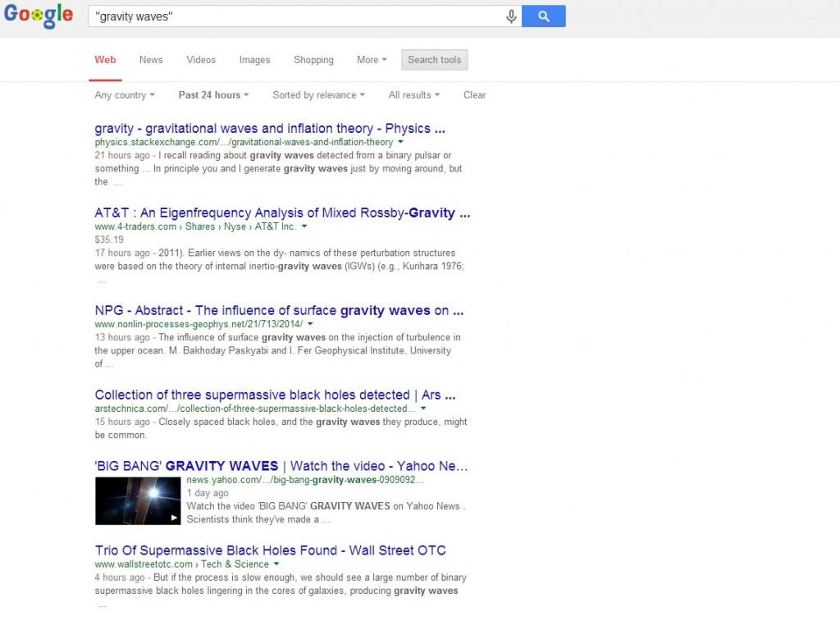Image resolution: width=840 pixels, height=621 pixels.
Task: Open NPG Abstract surface gravity waves result
Action: 279,310
